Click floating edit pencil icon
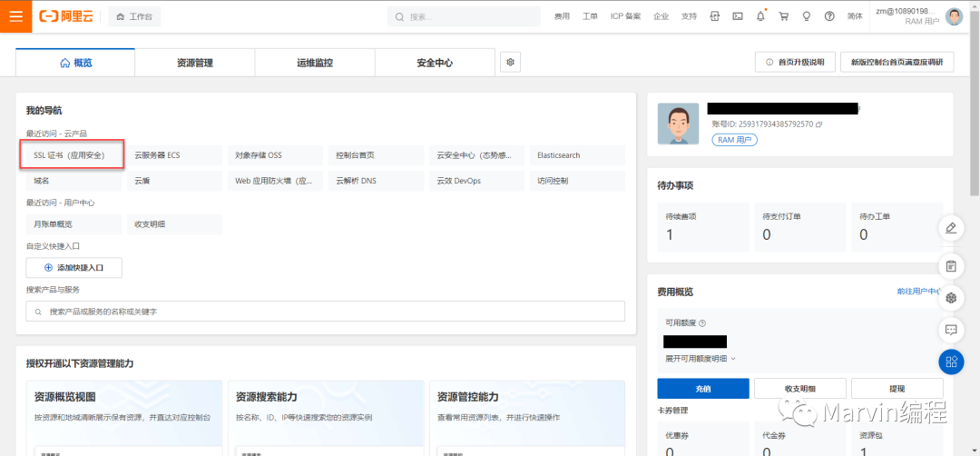980x456 pixels. pyautogui.click(x=951, y=228)
